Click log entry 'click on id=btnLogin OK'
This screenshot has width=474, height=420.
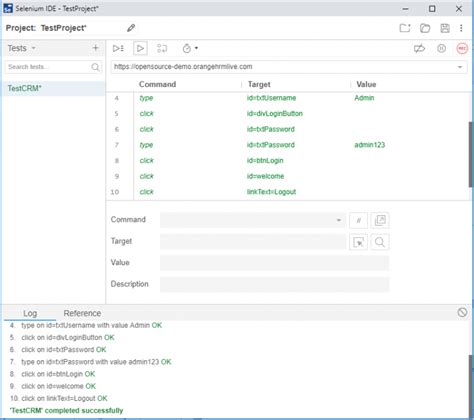click(x=53, y=374)
